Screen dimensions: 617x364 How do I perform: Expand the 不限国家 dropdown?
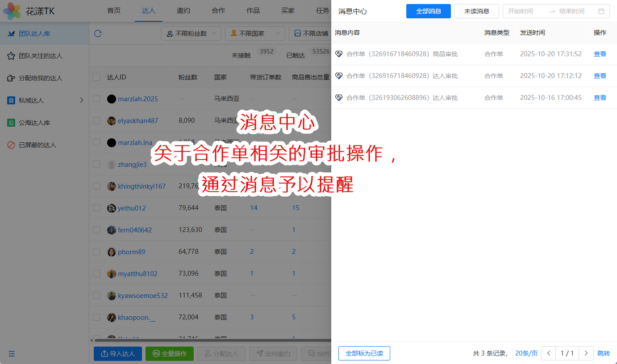click(x=255, y=33)
